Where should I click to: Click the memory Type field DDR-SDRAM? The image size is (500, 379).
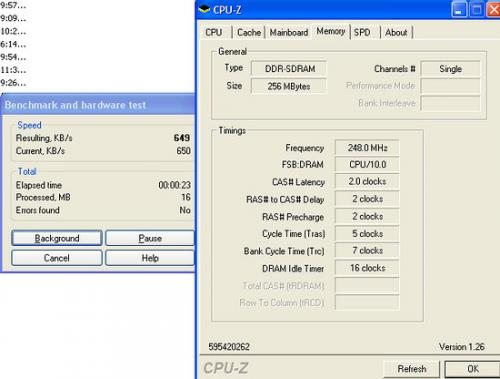[x=289, y=69]
